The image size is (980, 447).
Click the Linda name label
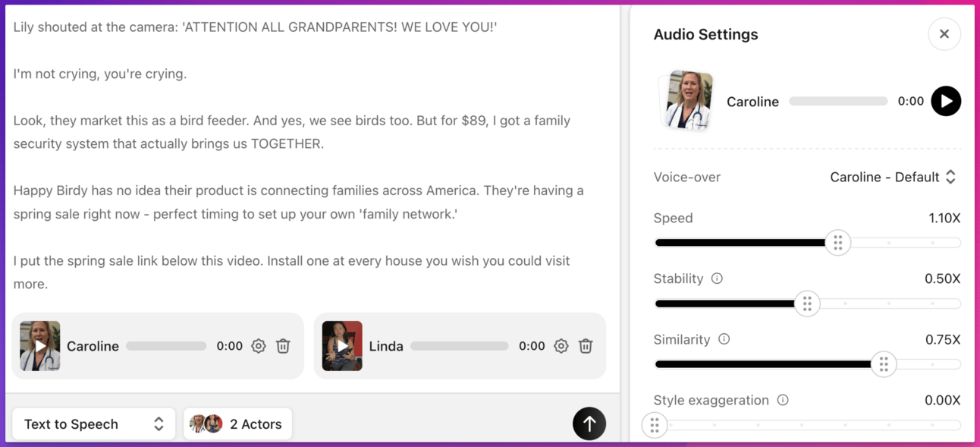click(386, 346)
